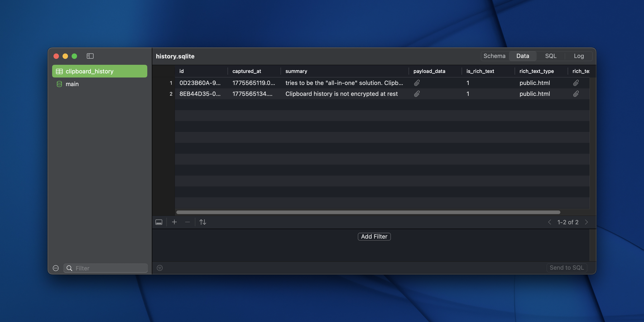The height and width of the screenshot is (322, 644).
Task: Open the payload_data paperclip attachment on row 1
Action: tap(416, 83)
